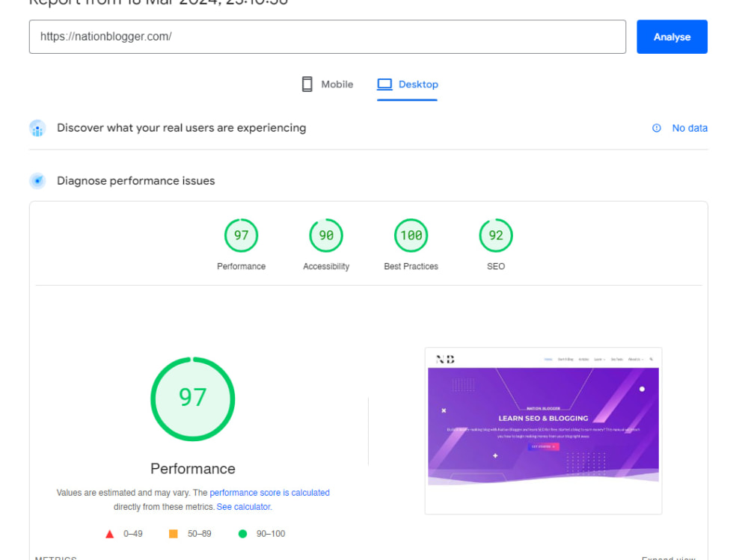Click the desktop laptop icon
This screenshot has width=748, height=560.
pos(384,84)
